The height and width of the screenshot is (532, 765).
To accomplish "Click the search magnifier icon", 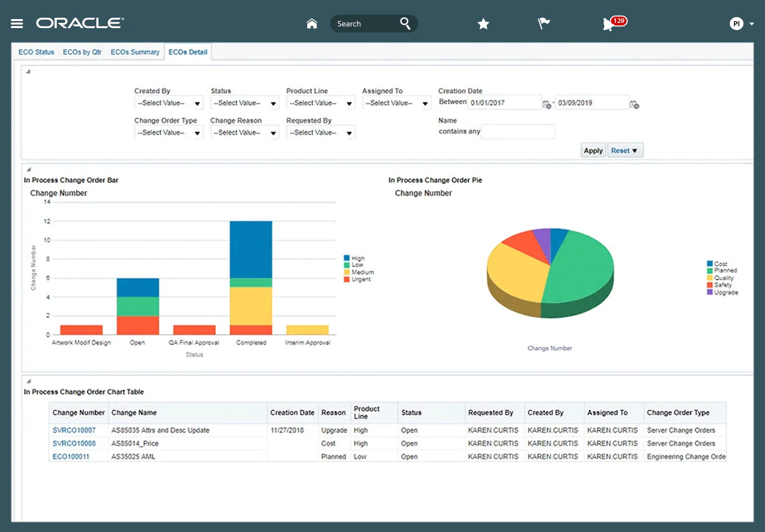I will (405, 24).
